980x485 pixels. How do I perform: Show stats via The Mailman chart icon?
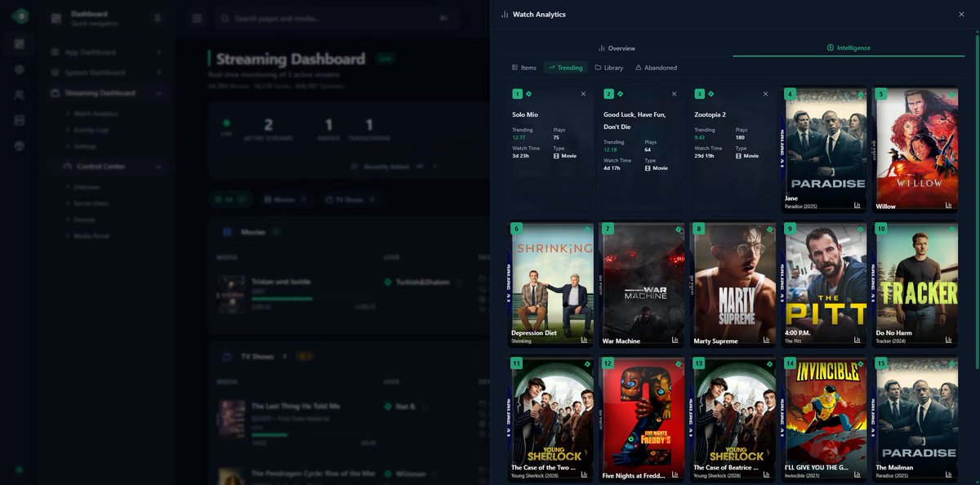click(x=949, y=474)
